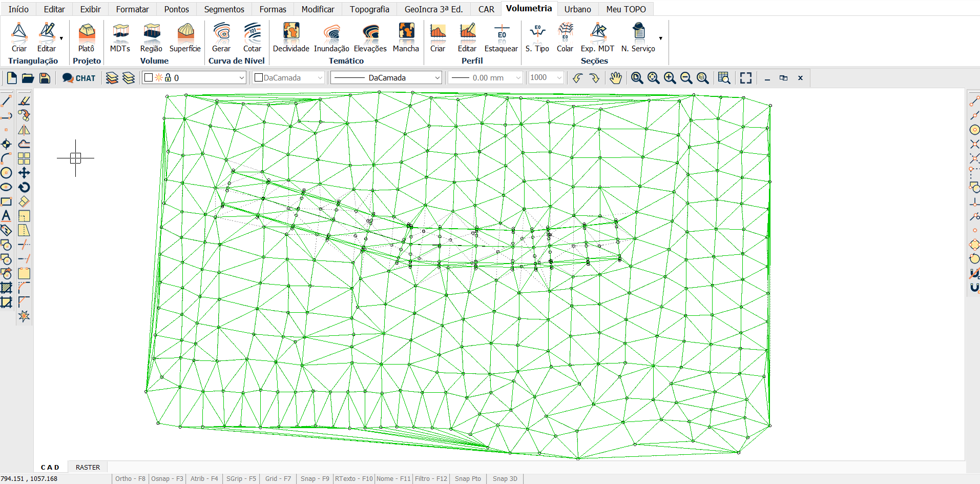
Task: Toggle Osnap - F3 in status bar
Action: (x=167, y=478)
